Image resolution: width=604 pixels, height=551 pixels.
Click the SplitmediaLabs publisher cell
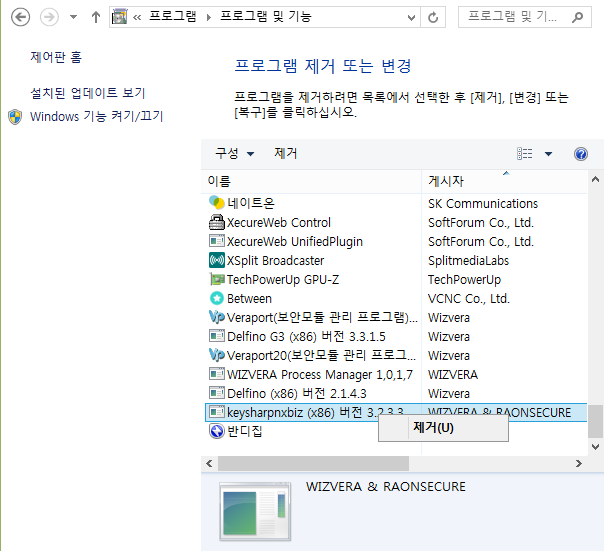pyautogui.click(x=468, y=261)
